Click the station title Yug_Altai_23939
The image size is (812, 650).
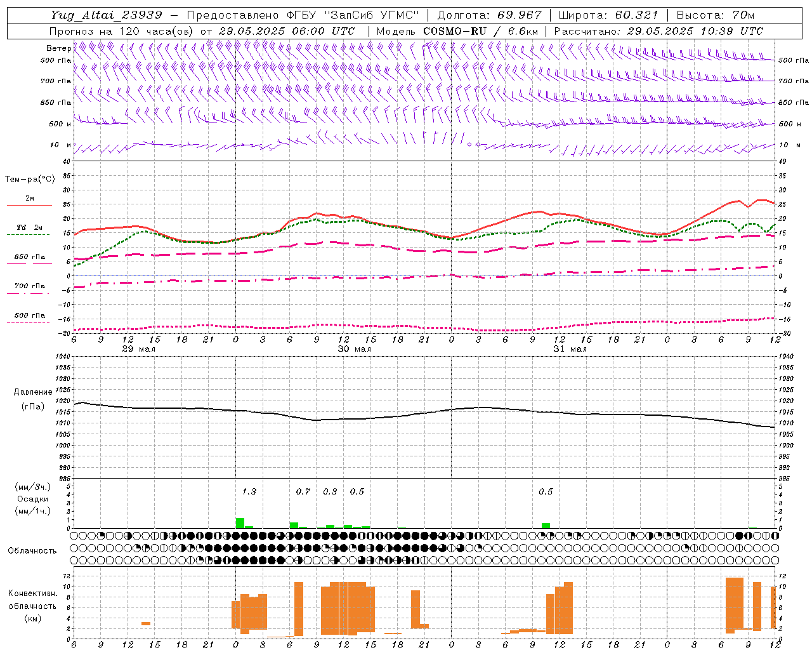coord(106,15)
